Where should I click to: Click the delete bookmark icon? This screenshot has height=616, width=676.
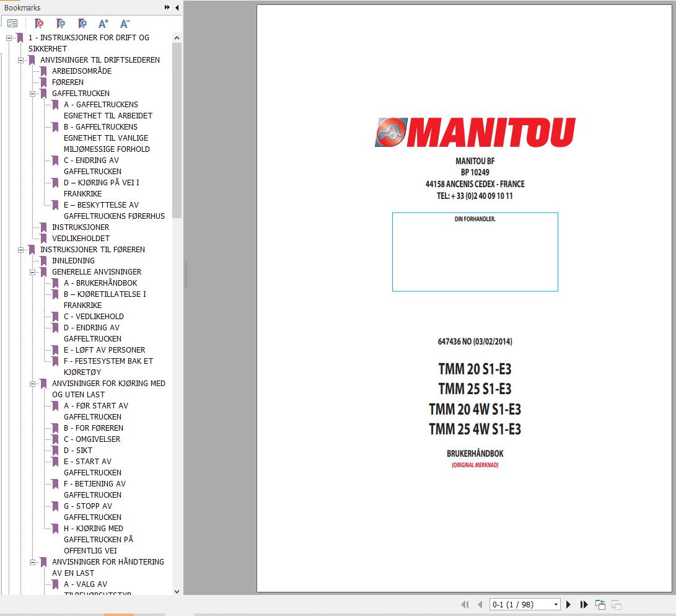(39, 24)
